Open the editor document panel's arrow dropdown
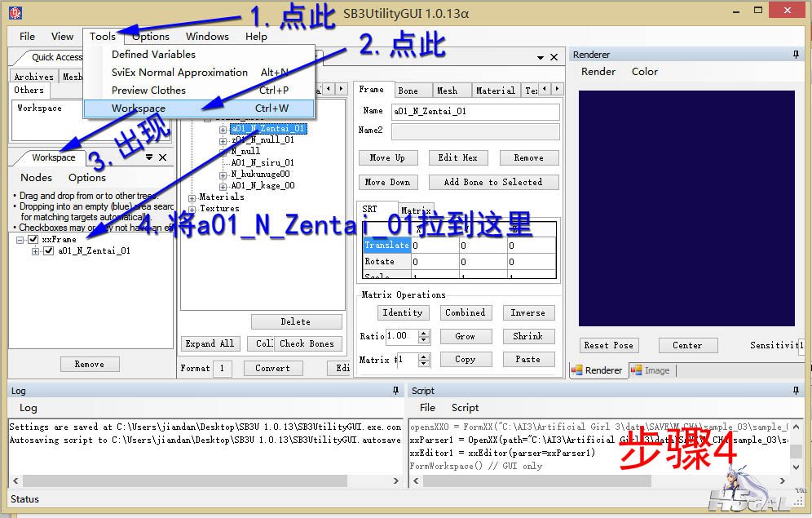This screenshot has height=518, width=812. pos(541,57)
